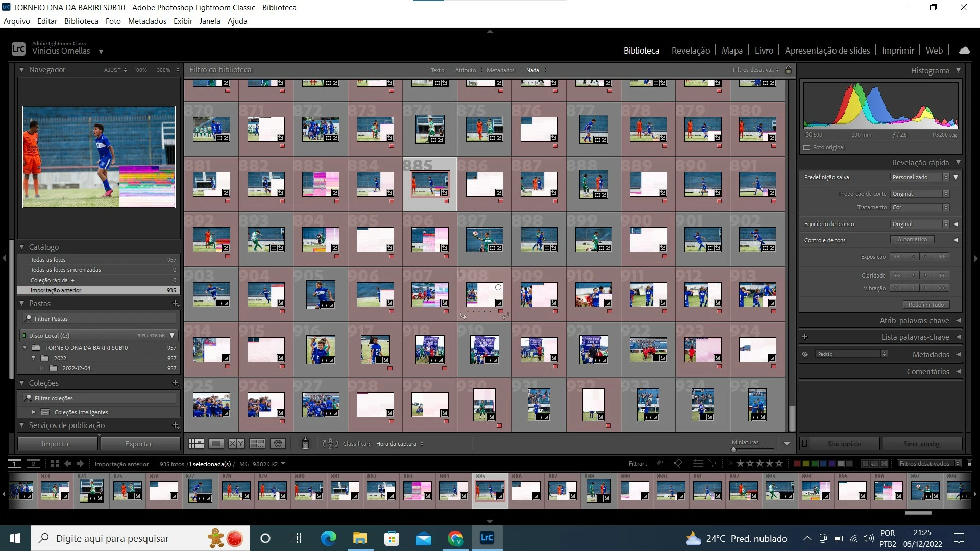The image size is (980, 551).
Task: Toggle the library filter lock
Action: coord(788,70)
